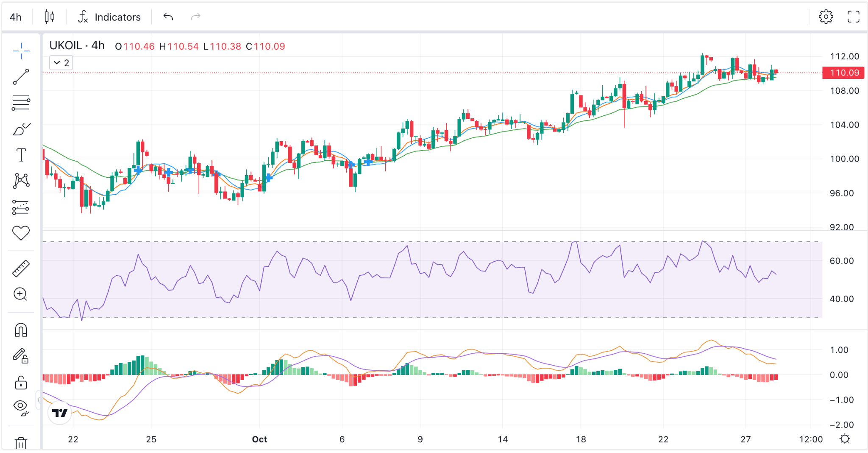This screenshot has width=868, height=453.
Task: Toggle stay in drawing mode pencil lock
Action: coord(21,356)
